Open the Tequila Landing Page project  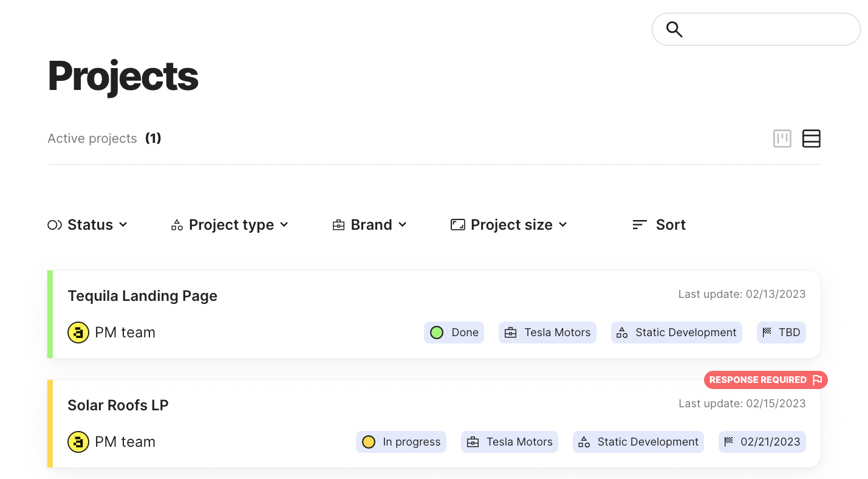click(142, 296)
